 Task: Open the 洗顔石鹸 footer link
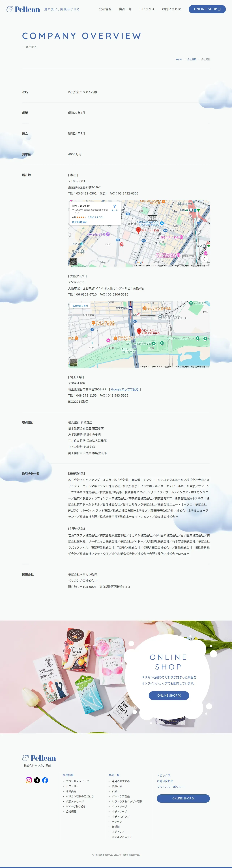point(117,786)
